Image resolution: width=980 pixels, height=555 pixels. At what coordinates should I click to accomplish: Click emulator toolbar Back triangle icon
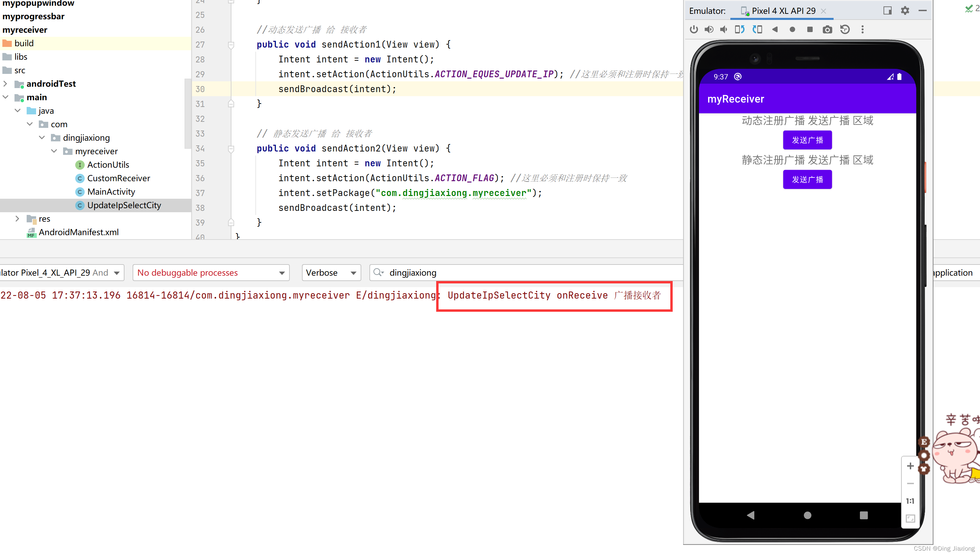point(775,29)
